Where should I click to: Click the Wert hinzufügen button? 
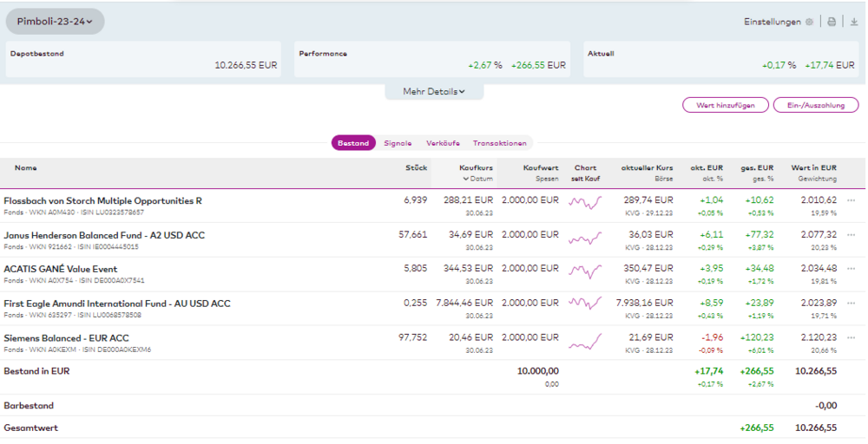point(726,105)
